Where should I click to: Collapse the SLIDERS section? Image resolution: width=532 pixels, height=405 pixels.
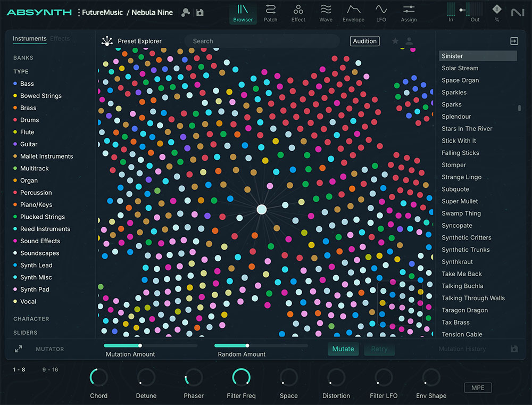pyautogui.click(x=27, y=332)
